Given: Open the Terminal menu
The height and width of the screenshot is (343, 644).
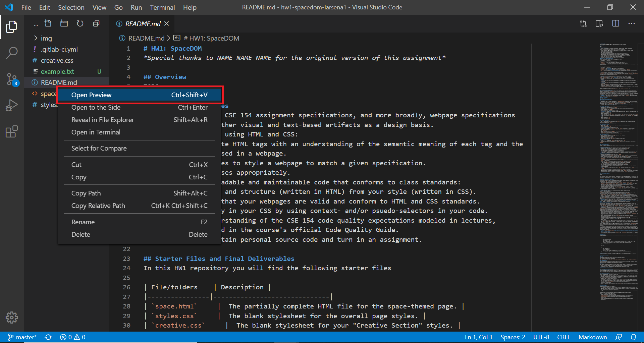Looking at the screenshot, I should (x=162, y=7).
